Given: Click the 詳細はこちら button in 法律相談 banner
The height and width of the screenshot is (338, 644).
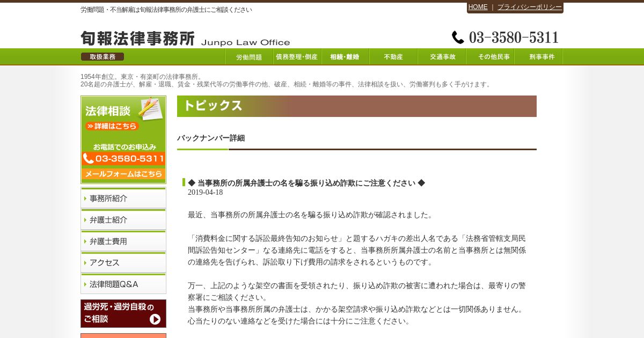Looking at the screenshot, I should pyautogui.click(x=112, y=126).
